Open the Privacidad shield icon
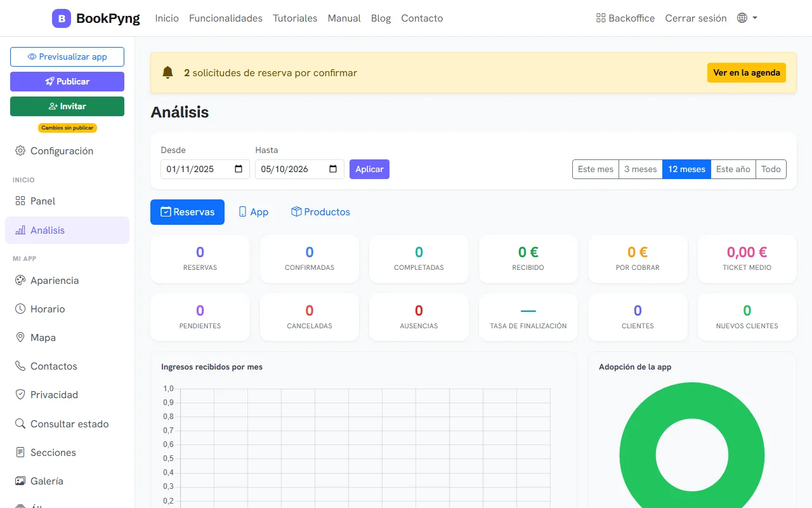 pyautogui.click(x=20, y=394)
